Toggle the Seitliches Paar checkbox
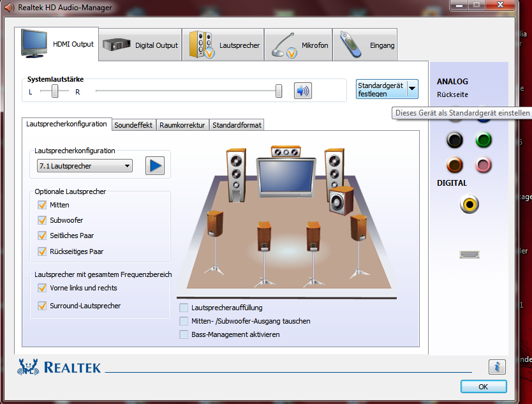 pyautogui.click(x=42, y=236)
